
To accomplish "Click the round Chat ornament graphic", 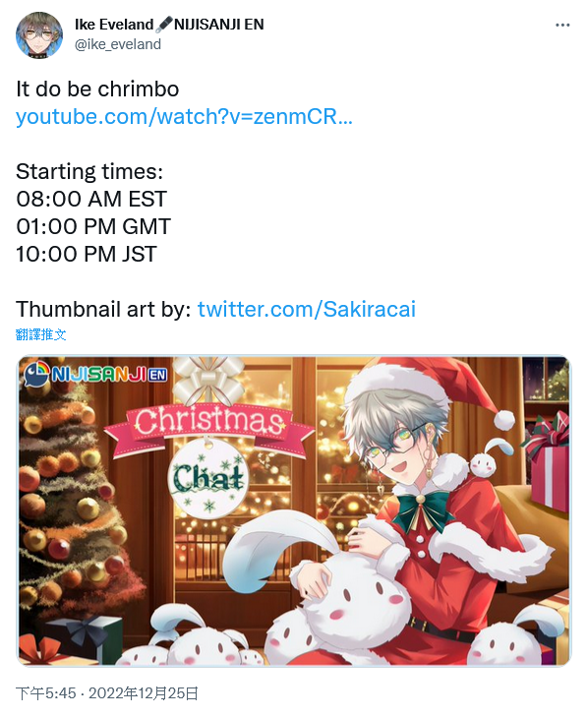I will [x=208, y=479].
